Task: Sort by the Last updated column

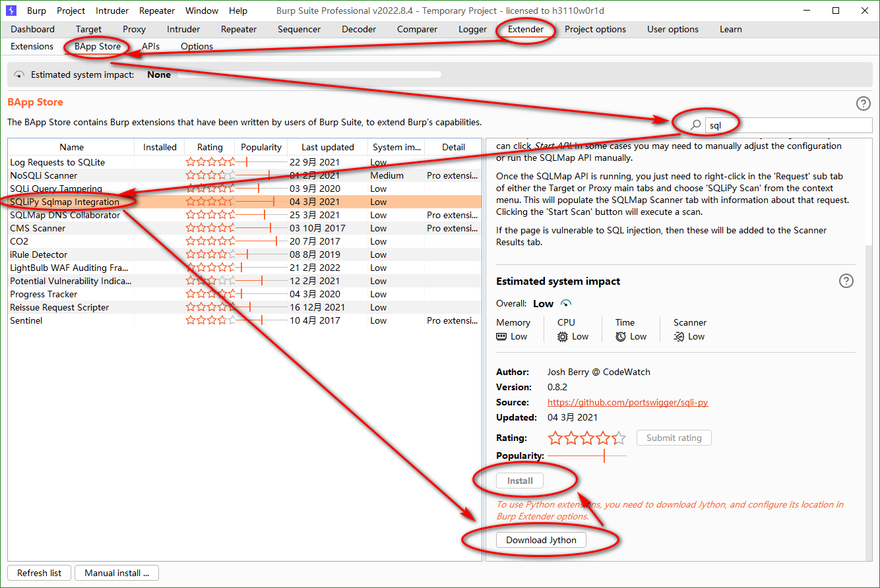Action: coord(328,147)
